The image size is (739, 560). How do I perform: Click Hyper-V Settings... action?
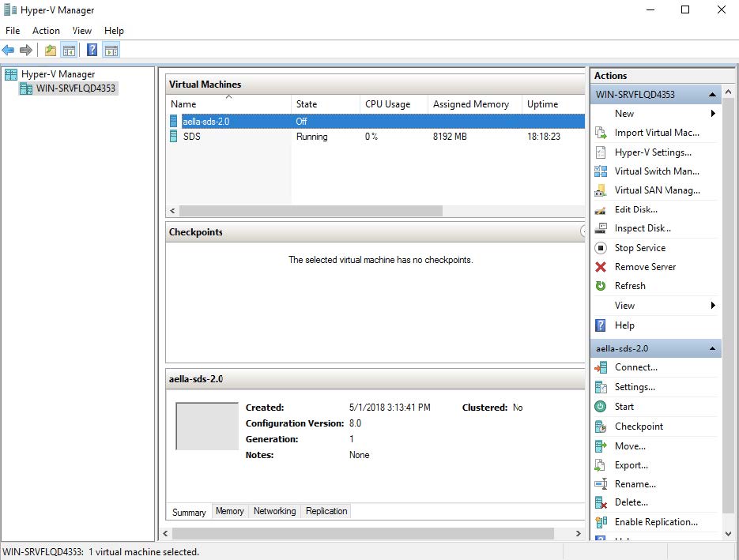click(653, 152)
